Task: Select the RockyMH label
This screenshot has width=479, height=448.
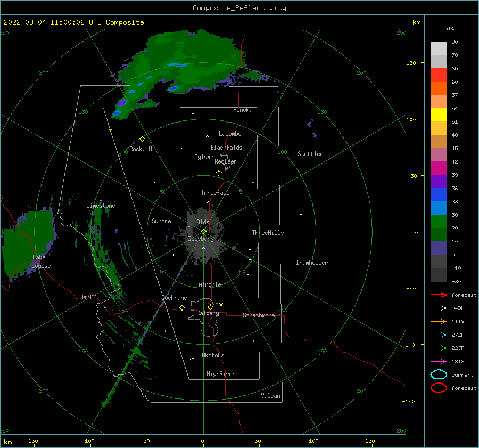Action: 141,149
